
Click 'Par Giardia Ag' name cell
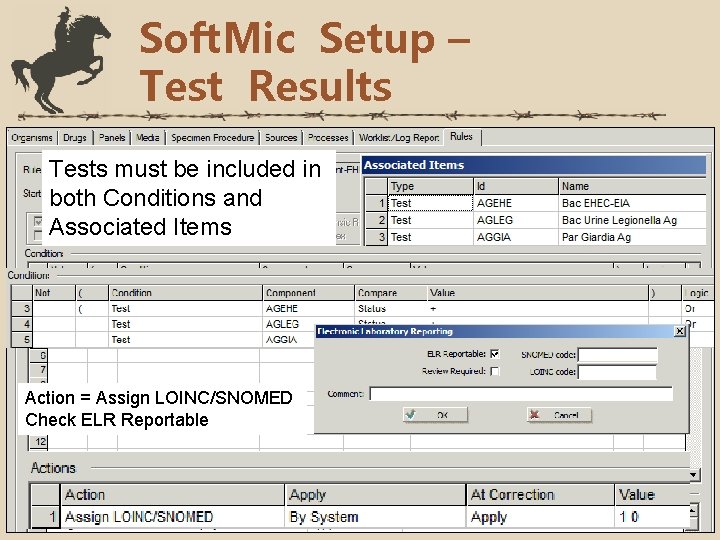(x=632, y=237)
